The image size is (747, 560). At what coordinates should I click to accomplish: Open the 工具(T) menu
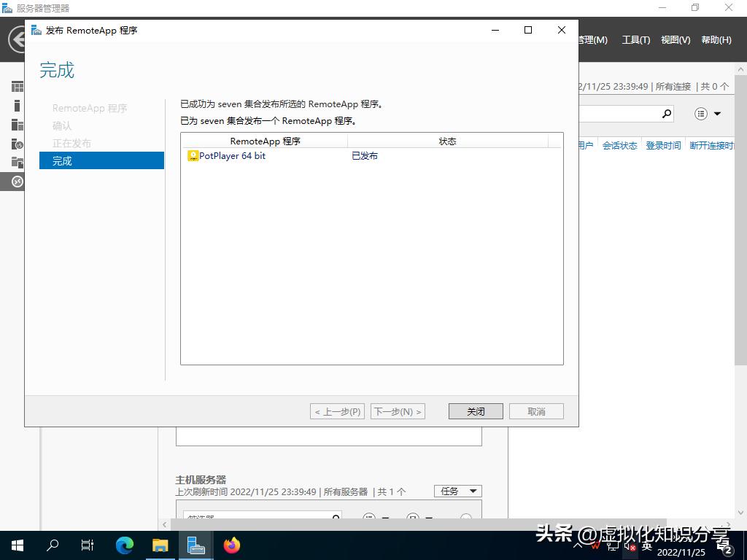pyautogui.click(x=635, y=40)
